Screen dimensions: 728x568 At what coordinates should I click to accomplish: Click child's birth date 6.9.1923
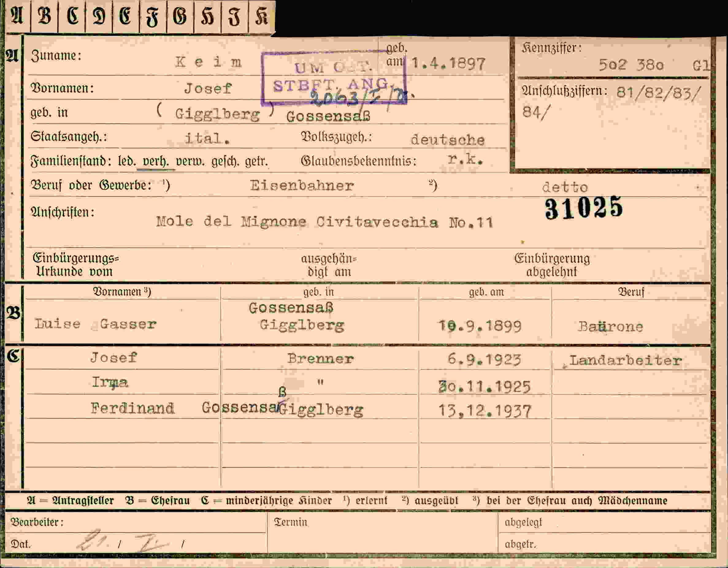coord(484,360)
